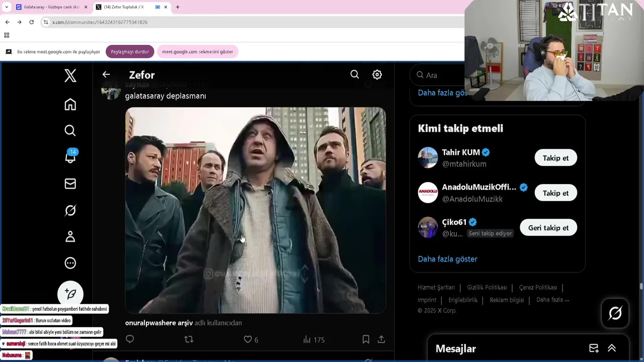Open Zefor community settings gear
The image size is (644, 362).
point(377,74)
